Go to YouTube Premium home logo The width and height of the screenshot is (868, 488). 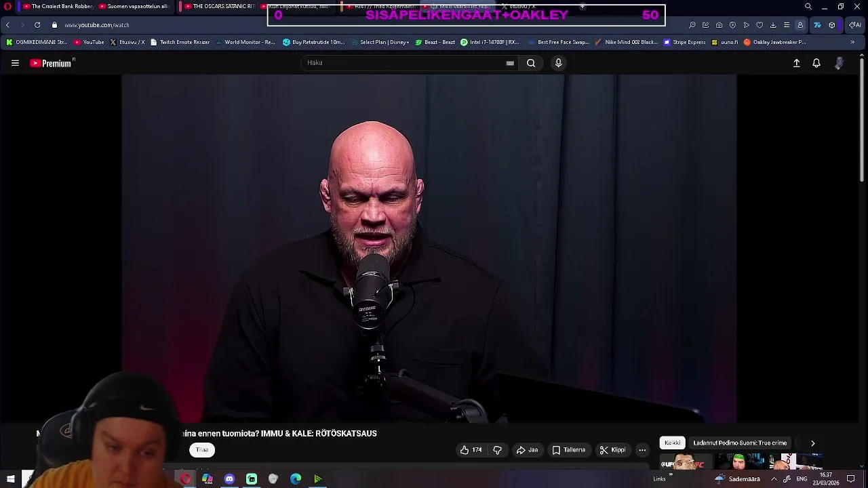[52, 63]
